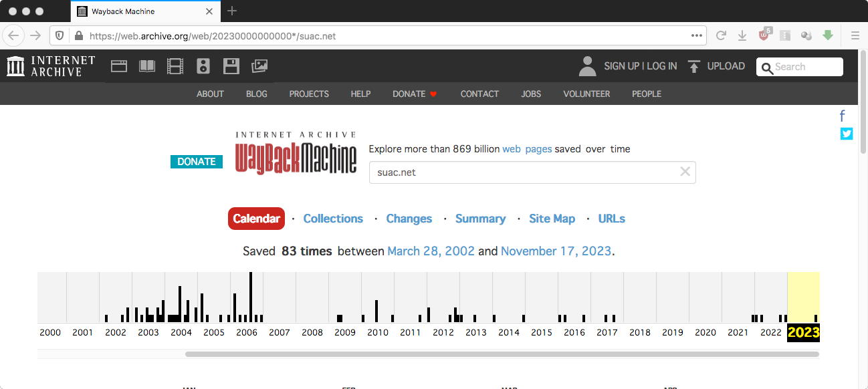The width and height of the screenshot is (868, 389).
Task: Go forward with browser forward arrow
Action: coord(35,35)
